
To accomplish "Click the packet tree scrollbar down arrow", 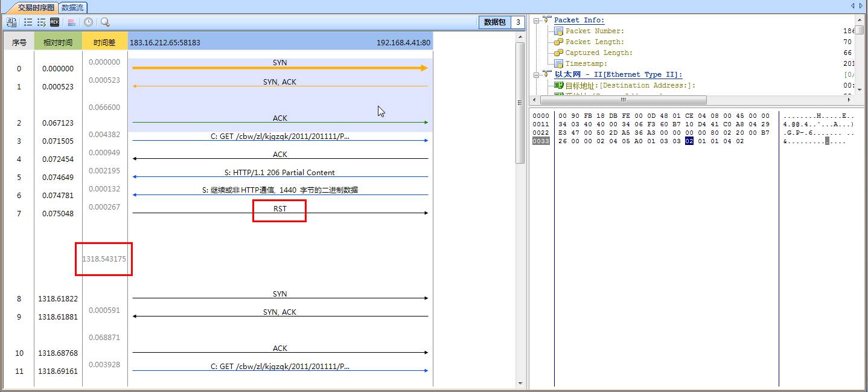I will (861, 90).
